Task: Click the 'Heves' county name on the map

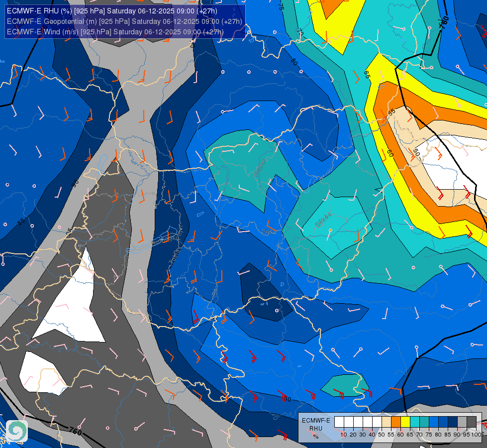Action: pos(260,167)
